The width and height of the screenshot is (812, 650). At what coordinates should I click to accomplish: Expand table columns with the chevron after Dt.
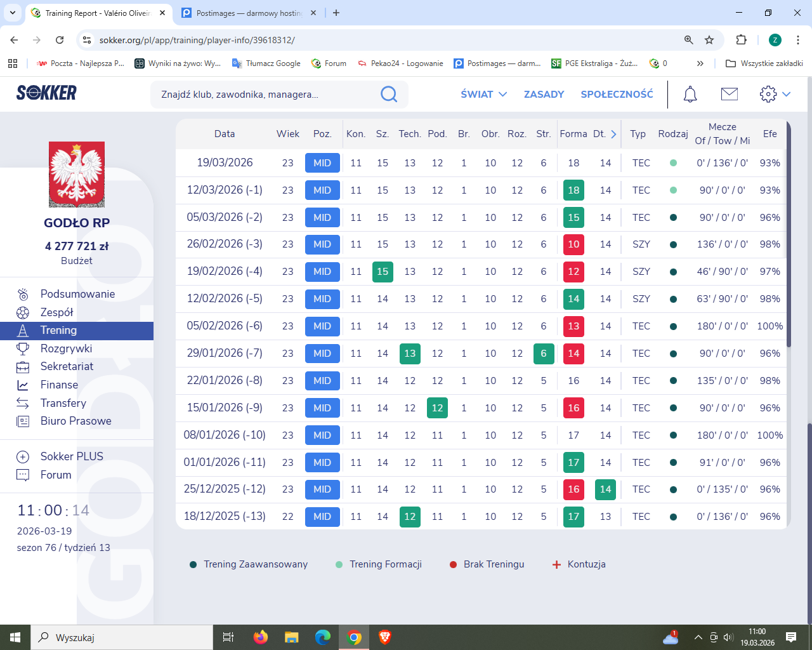(x=613, y=134)
